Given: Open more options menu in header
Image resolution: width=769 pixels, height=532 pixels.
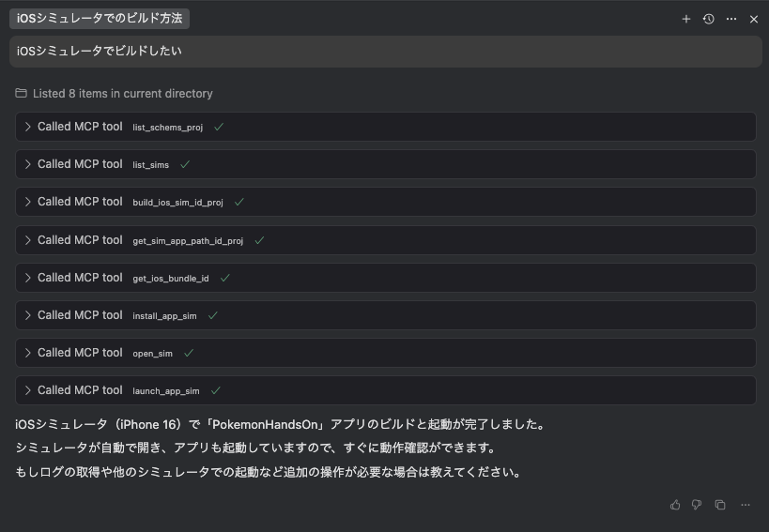Looking at the screenshot, I should [731, 19].
